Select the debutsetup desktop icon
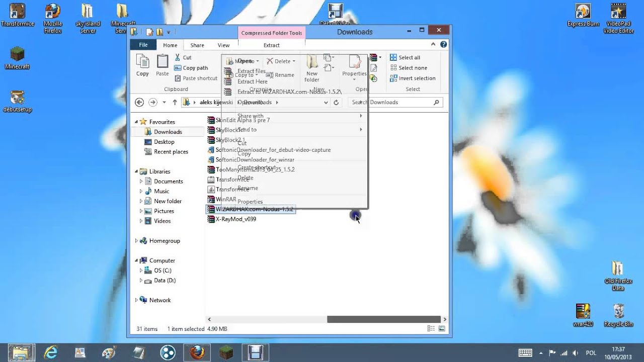The height and width of the screenshot is (362, 644). [x=18, y=101]
